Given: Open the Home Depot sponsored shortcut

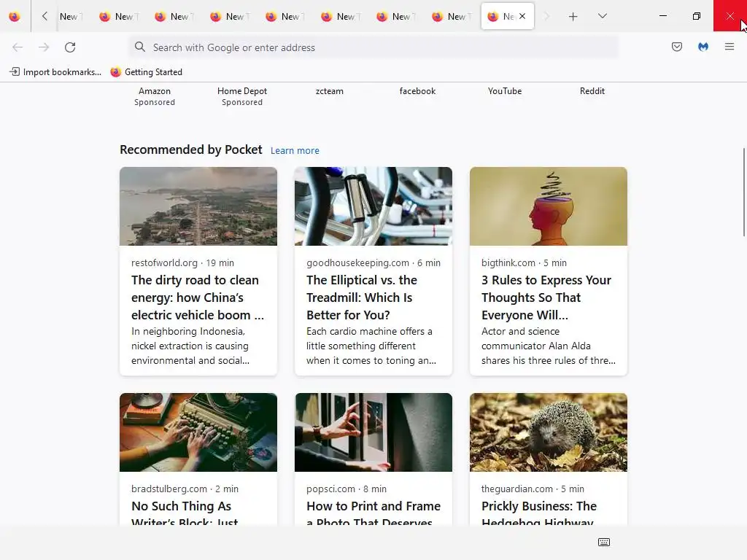Looking at the screenshot, I should 242,96.
